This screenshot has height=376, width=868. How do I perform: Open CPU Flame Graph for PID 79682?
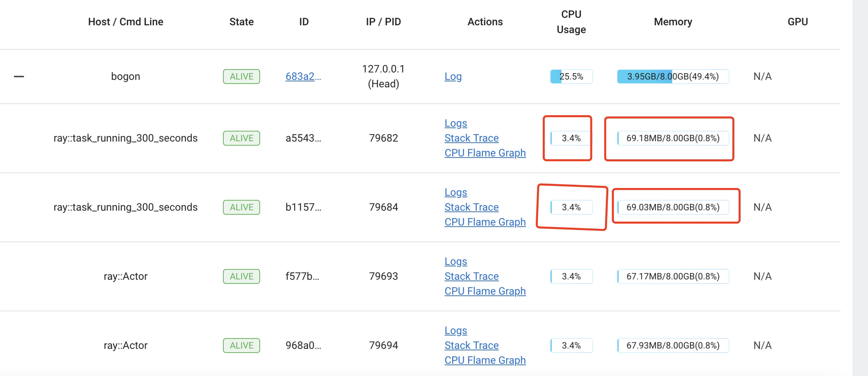(485, 153)
